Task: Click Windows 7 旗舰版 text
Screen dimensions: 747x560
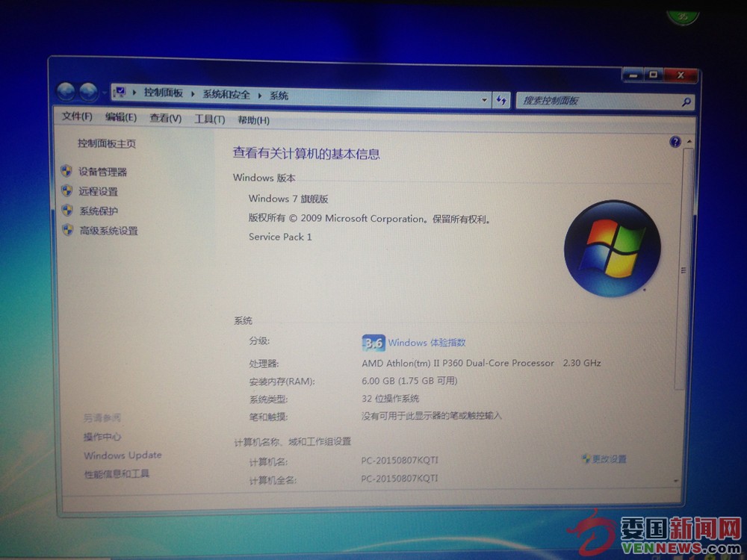Action: click(x=288, y=199)
